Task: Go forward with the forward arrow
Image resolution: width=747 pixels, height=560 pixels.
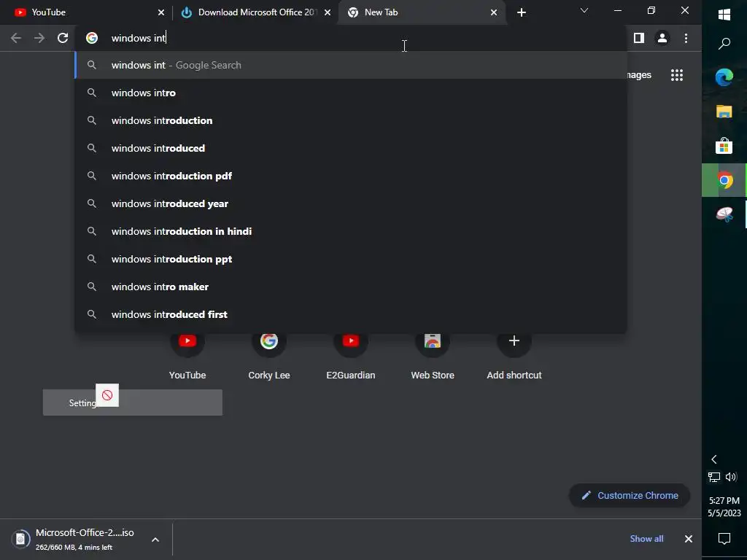Action: click(39, 38)
